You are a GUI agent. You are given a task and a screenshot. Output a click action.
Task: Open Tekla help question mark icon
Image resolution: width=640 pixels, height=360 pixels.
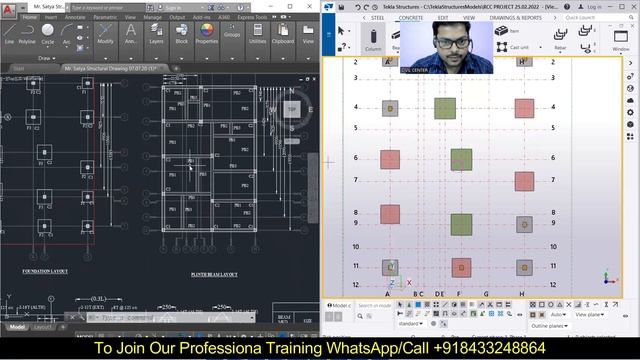(567, 7)
